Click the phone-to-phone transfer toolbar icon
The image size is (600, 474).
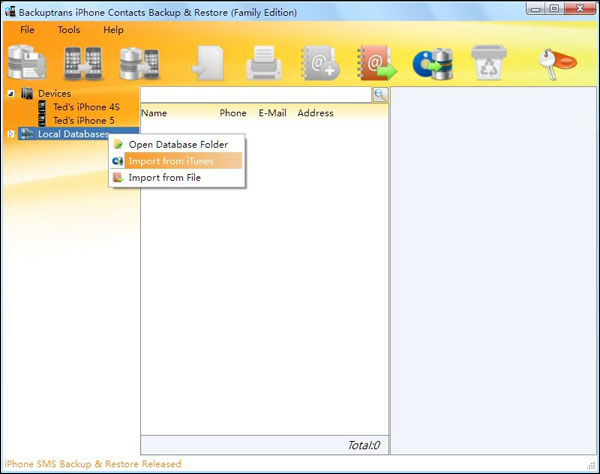(x=83, y=62)
